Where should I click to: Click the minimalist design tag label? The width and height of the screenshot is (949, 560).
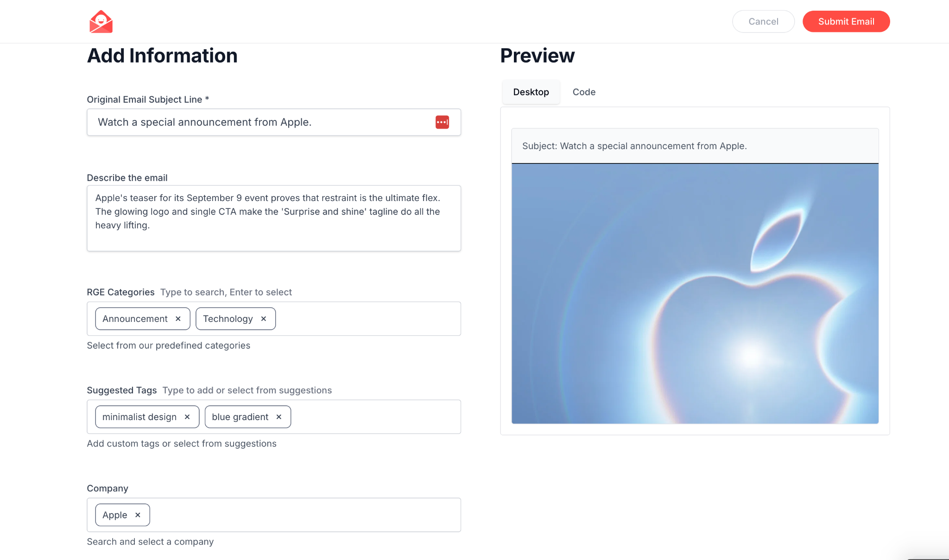click(139, 417)
